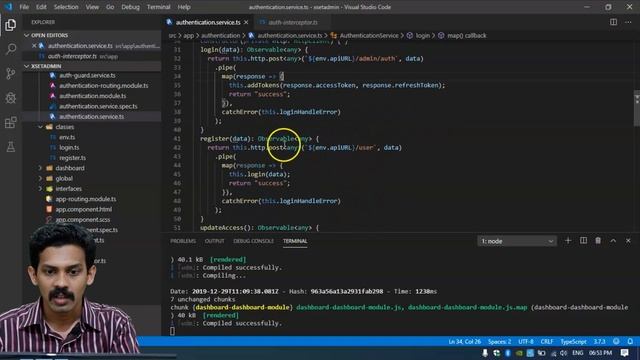Image resolution: width=640 pixels, height=360 pixels.
Task: Click the VS Code logo icon
Action: (8, 7)
